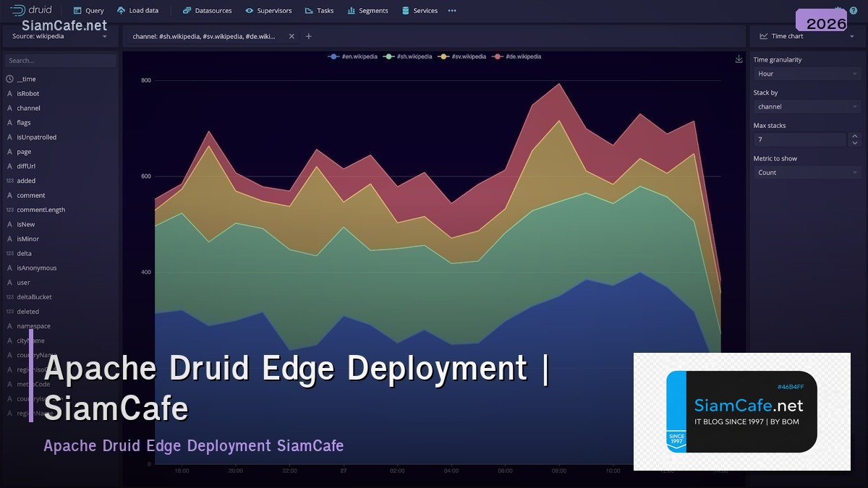The image size is (868, 488).
Task: Open the Query view
Action: point(88,10)
